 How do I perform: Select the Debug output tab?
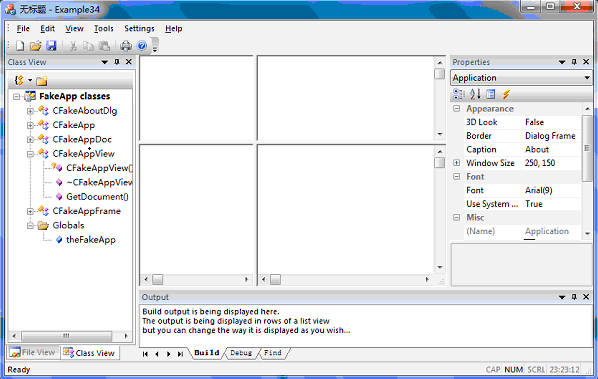[x=241, y=353]
